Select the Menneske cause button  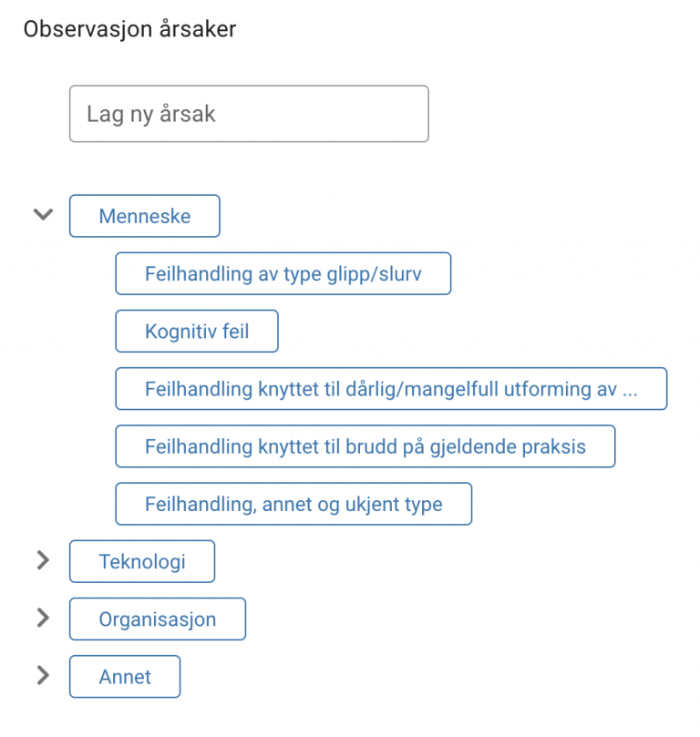tap(145, 217)
